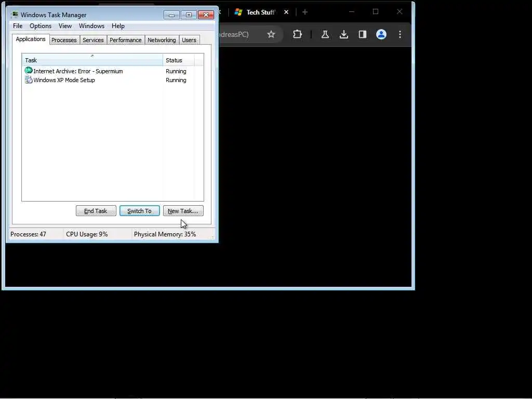532x399 pixels.
Task: Minimize the Task Manager window
Action: 171,15
